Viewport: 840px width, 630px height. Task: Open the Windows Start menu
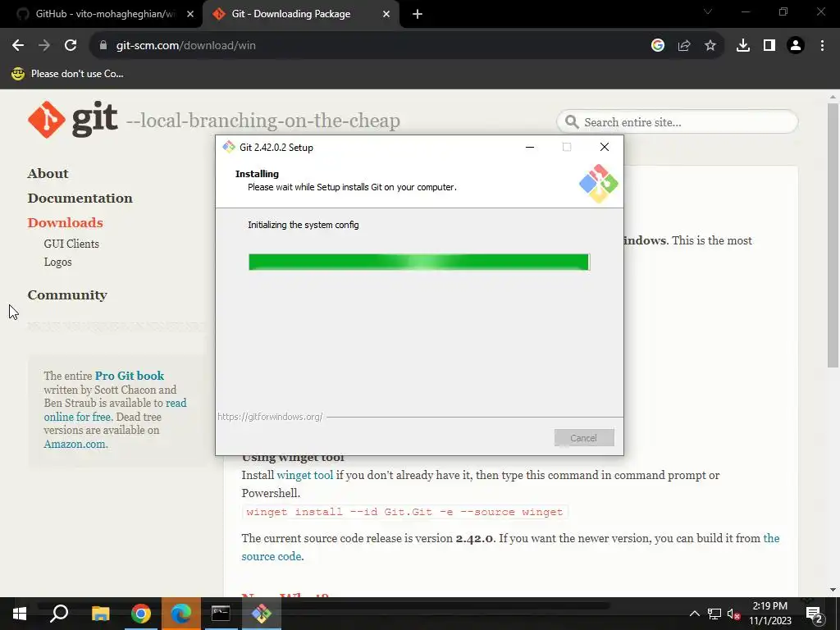(20, 614)
